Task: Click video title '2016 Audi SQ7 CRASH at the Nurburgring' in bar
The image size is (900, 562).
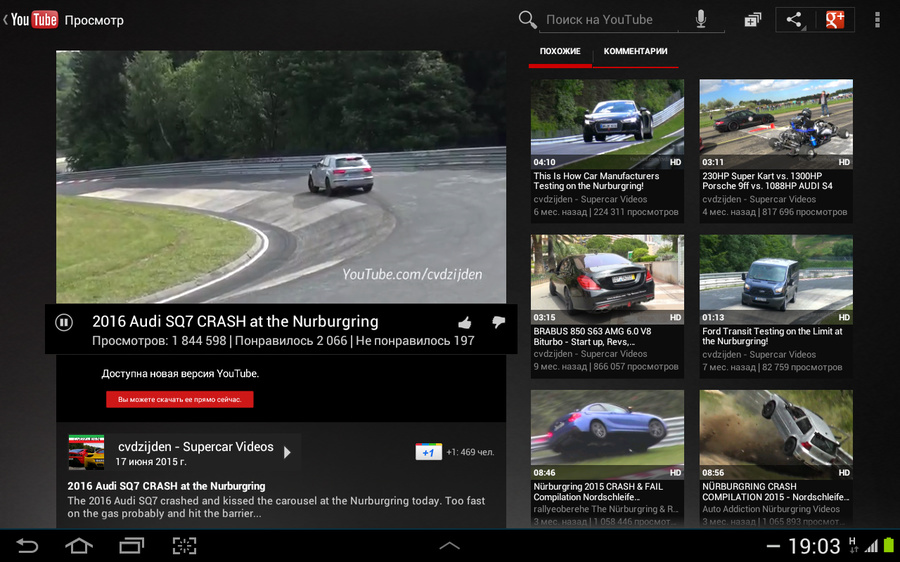Action: 235,321
